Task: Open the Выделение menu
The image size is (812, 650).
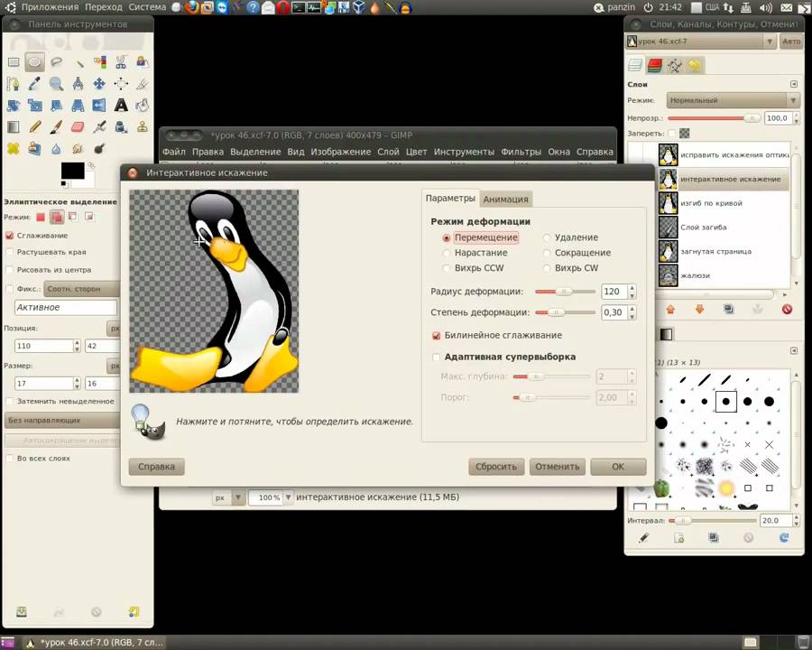Action: pos(255,152)
